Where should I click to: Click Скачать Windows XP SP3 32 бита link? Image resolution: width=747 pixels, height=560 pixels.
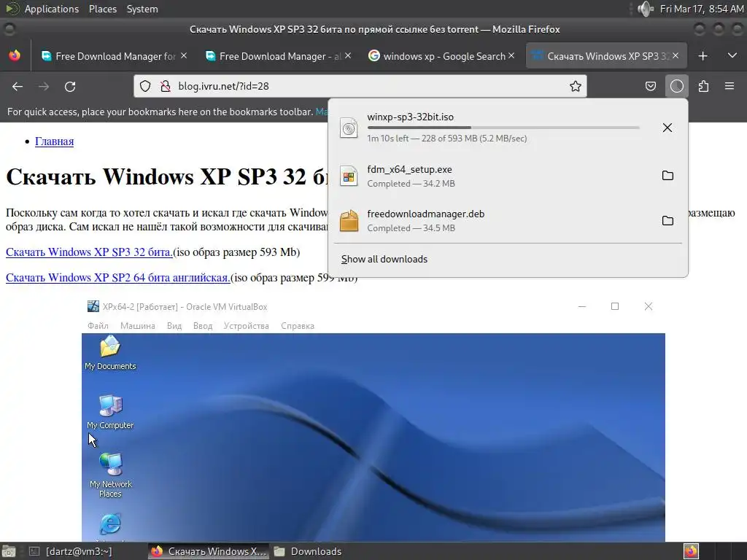point(89,252)
